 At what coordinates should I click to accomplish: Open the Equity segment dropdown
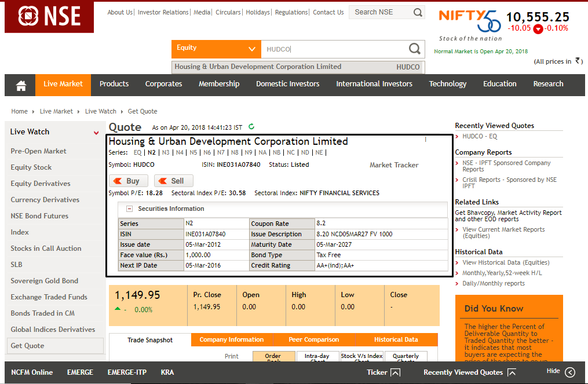click(x=217, y=49)
